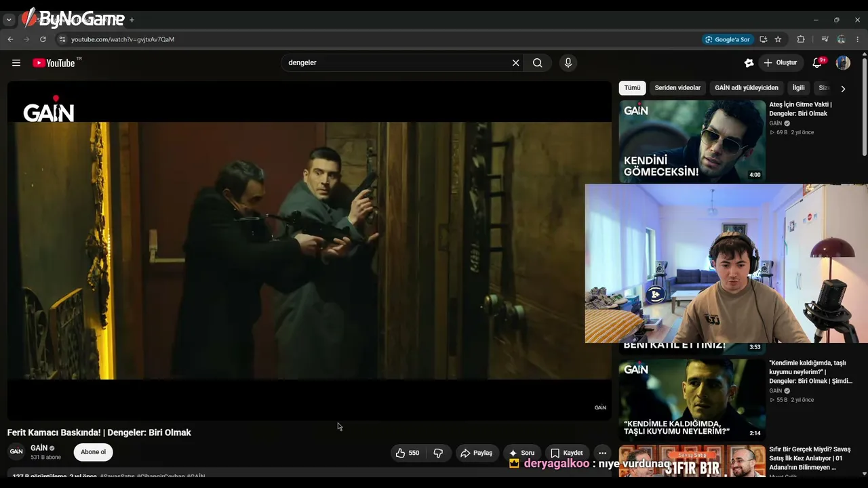This screenshot has height=488, width=868.
Task: Go back with the browser back arrow
Action: pyautogui.click(x=10, y=39)
